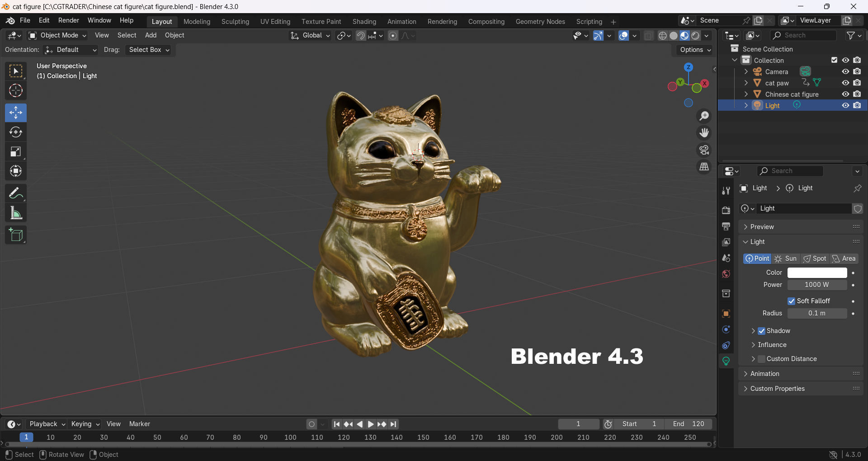Hide cat paw in viewport
The width and height of the screenshot is (868, 461).
pos(845,83)
